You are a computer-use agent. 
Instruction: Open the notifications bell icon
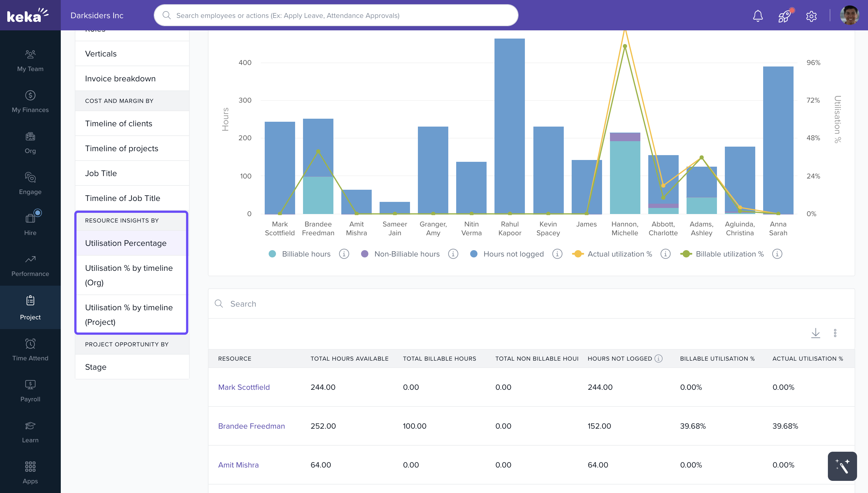[757, 15]
